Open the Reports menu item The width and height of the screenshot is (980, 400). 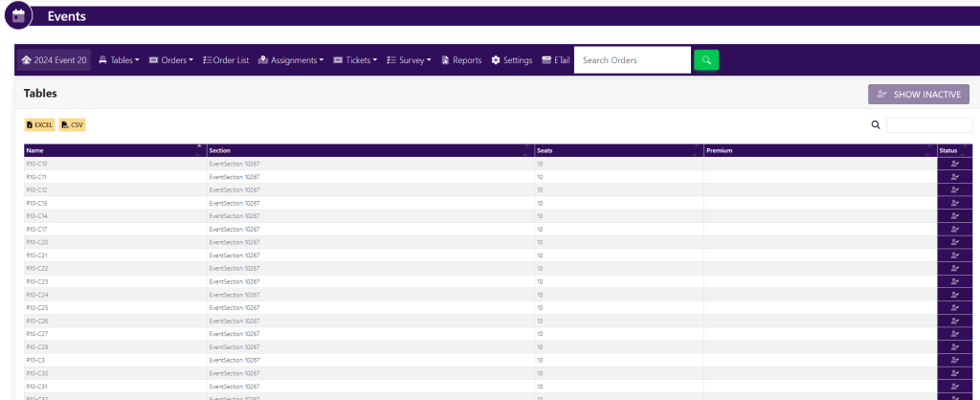461,60
